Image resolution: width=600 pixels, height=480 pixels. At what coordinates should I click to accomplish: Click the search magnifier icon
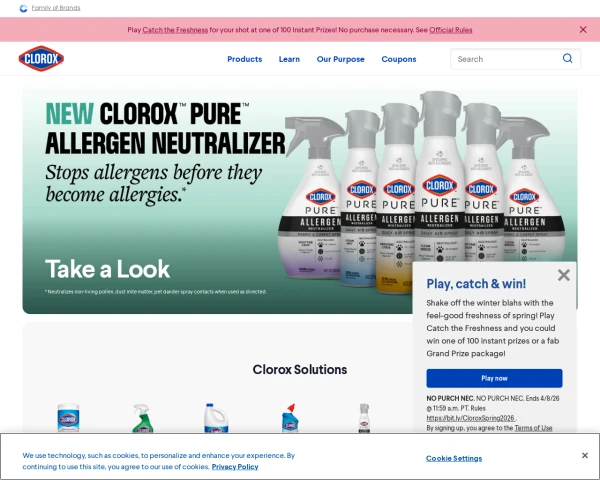[x=567, y=59]
